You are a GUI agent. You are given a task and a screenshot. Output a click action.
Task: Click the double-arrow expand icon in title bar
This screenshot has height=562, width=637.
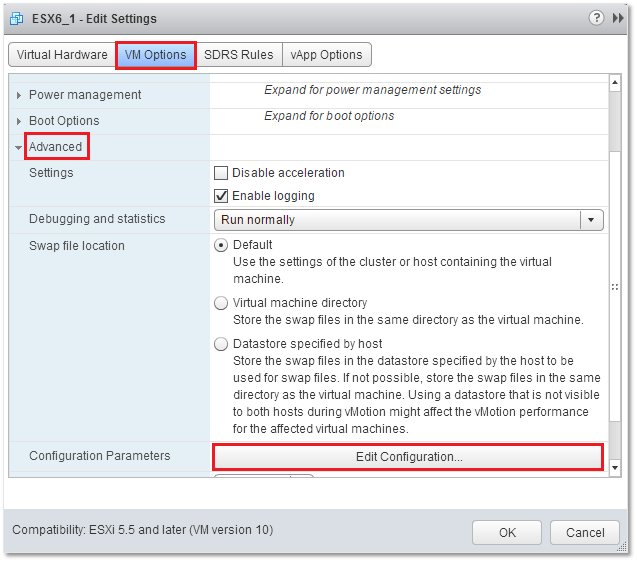point(618,18)
